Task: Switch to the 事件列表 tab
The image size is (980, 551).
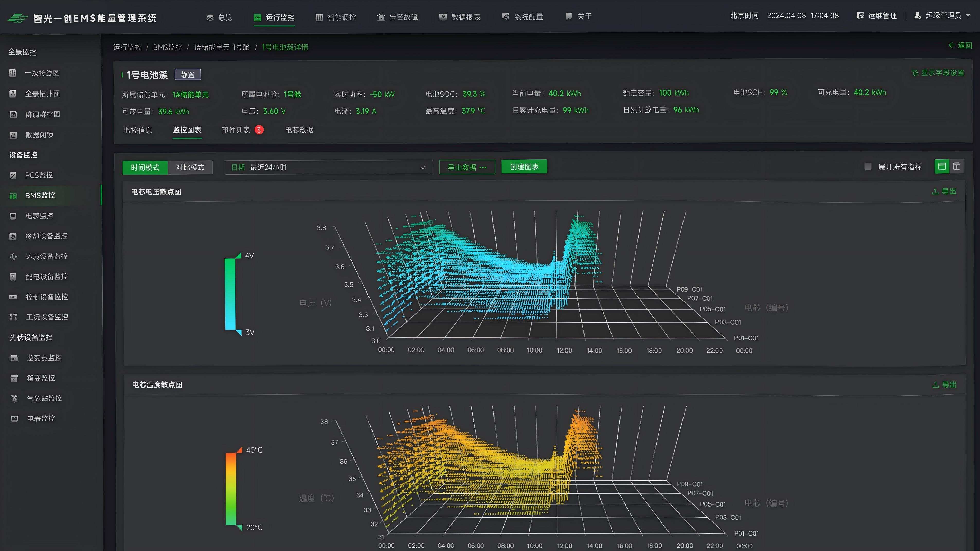Action: tap(236, 130)
